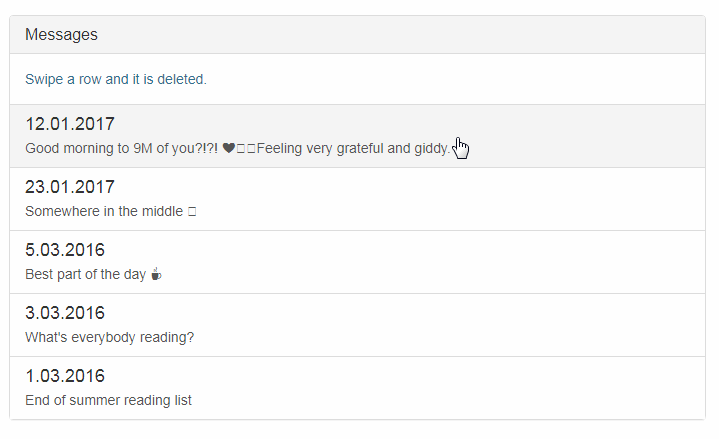Click the 'Messages' panel heading

click(x=61, y=35)
